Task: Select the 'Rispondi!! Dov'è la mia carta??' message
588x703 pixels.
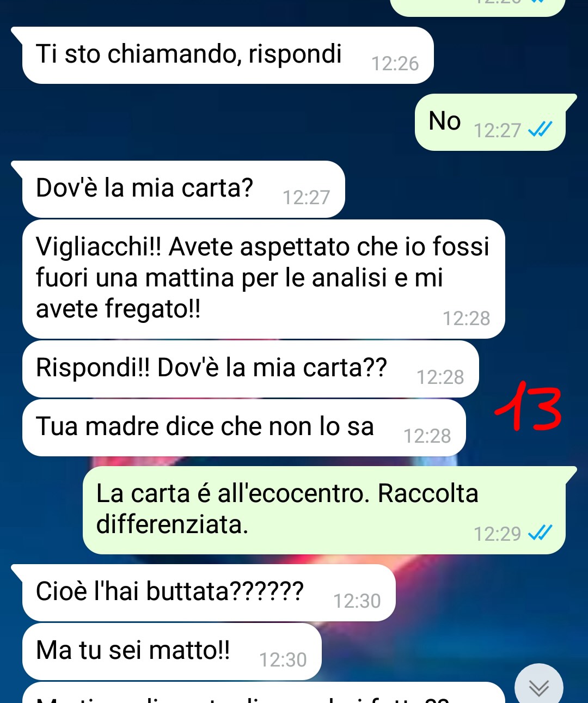Action: [x=250, y=369]
